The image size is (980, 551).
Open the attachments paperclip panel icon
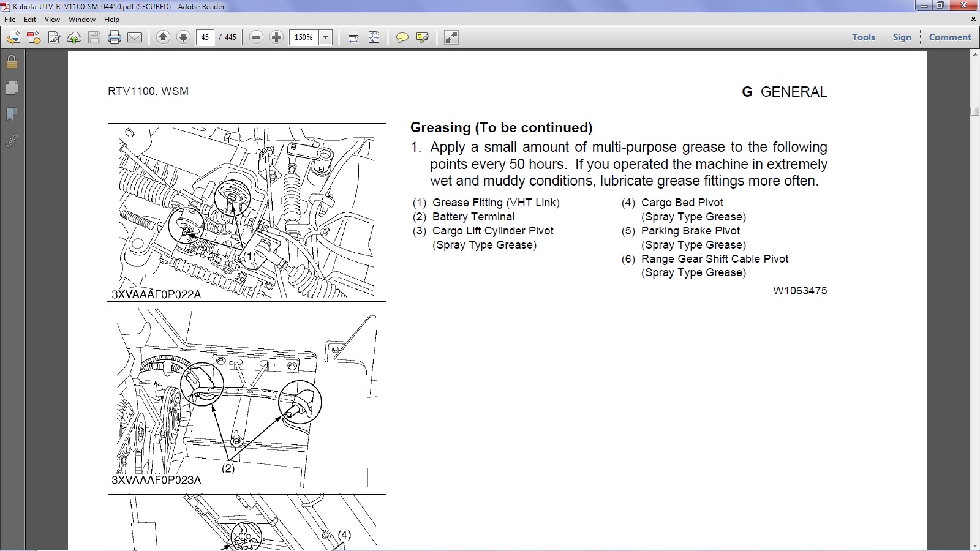[x=12, y=141]
